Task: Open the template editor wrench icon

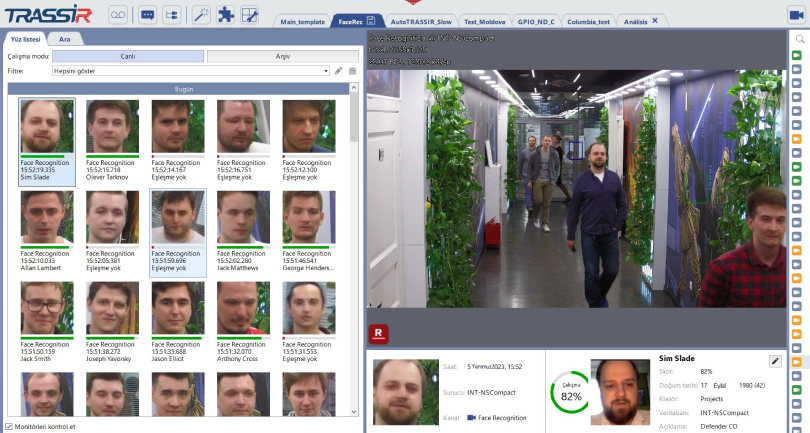Action: coord(250,14)
